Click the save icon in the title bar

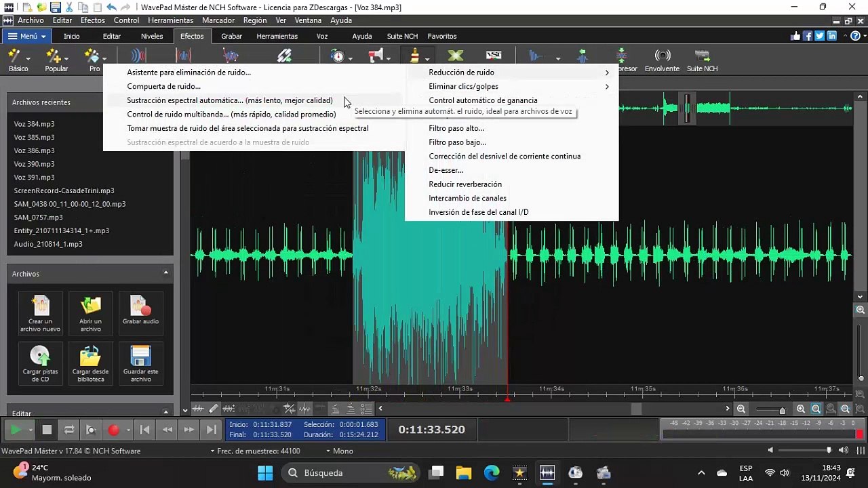pos(56,7)
